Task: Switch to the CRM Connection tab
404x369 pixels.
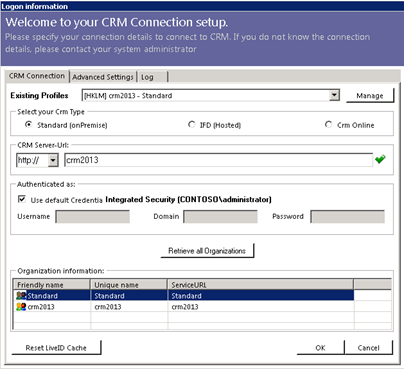Action: point(37,76)
